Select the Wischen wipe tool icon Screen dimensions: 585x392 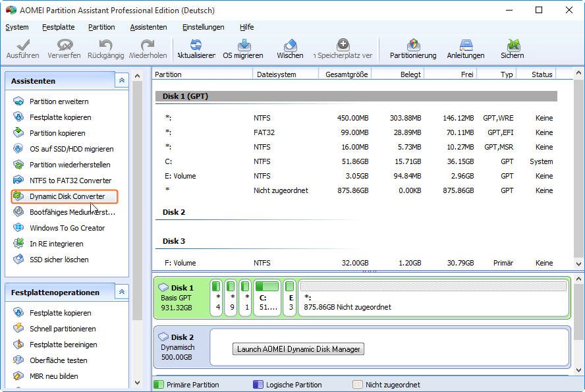(x=291, y=45)
